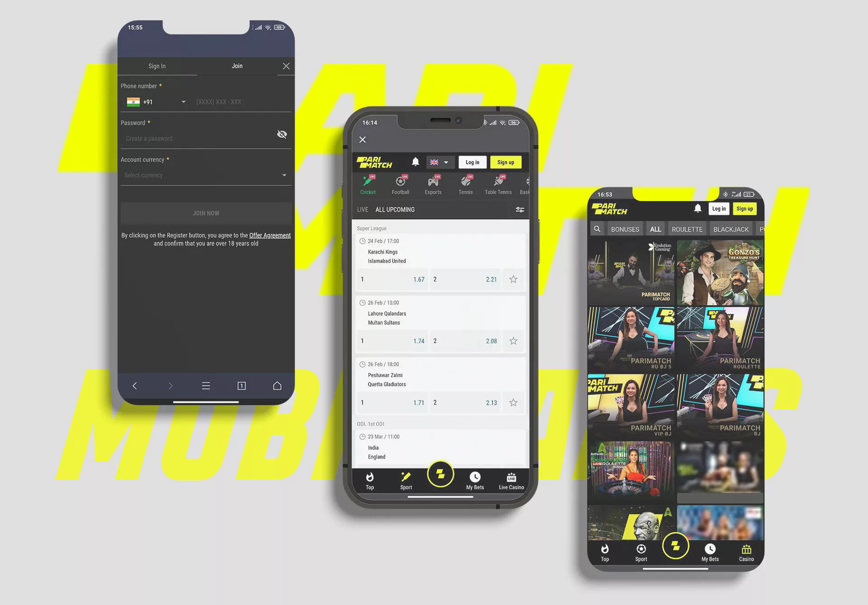The image size is (868, 605).
Task: Tap the Esports category icon
Action: click(x=432, y=185)
